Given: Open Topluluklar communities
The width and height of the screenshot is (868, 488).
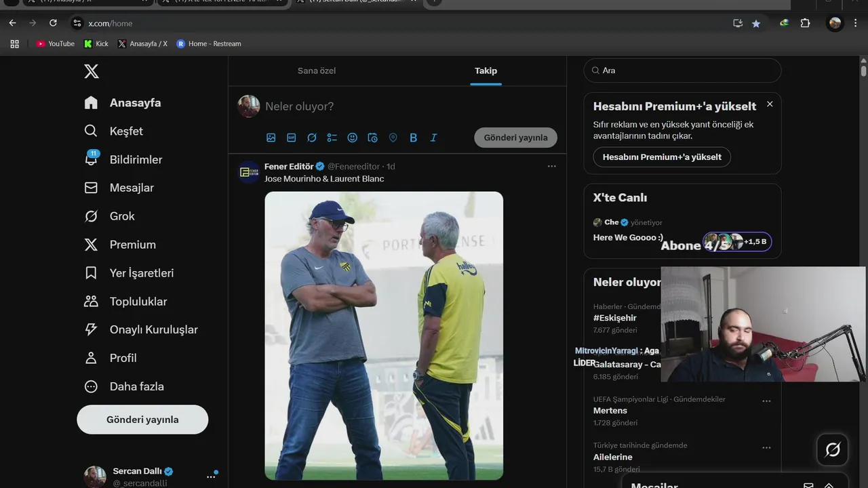Looking at the screenshot, I should (125, 302).
